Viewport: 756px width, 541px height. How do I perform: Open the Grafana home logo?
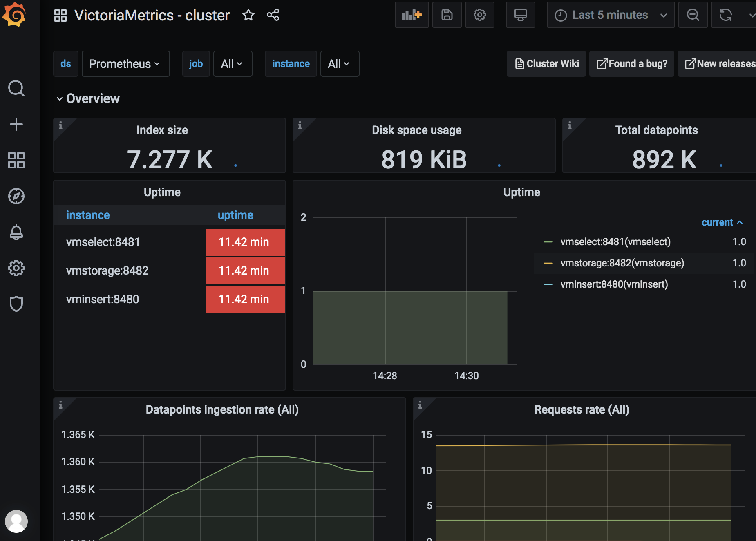(x=15, y=15)
